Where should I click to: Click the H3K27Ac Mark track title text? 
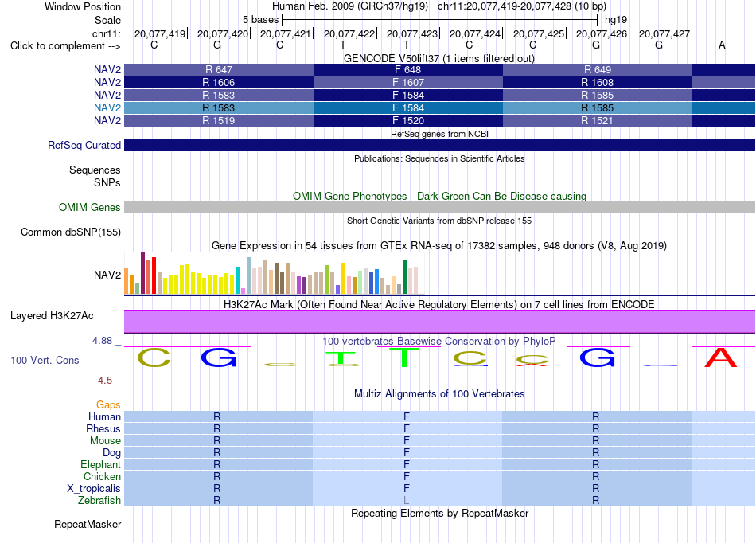[438, 304]
